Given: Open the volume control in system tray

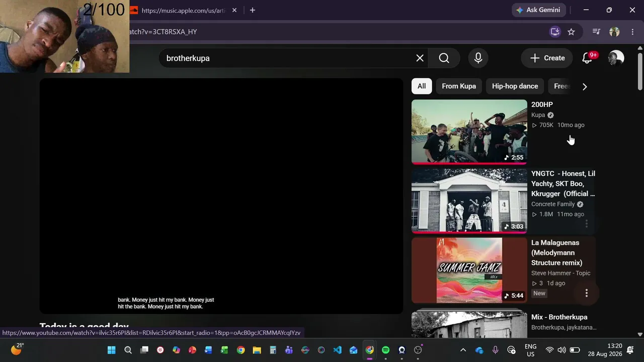Looking at the screenshot, I should [561, 350].
